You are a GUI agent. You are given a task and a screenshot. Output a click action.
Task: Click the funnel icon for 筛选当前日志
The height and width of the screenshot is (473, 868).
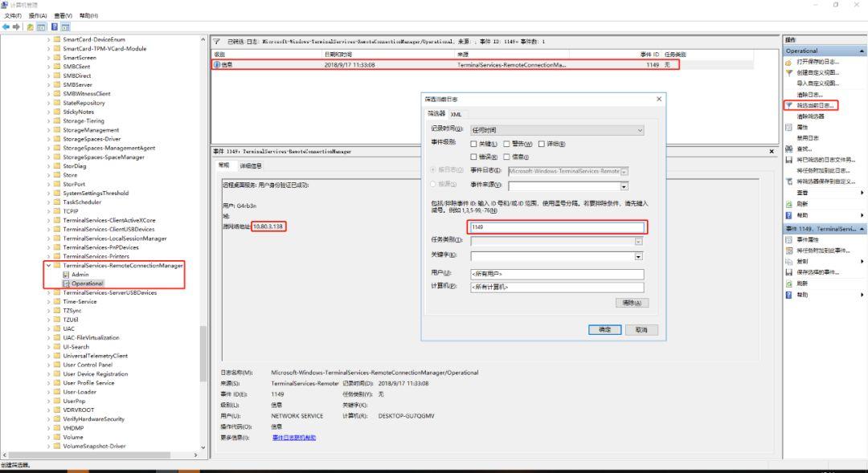(789, 105)
